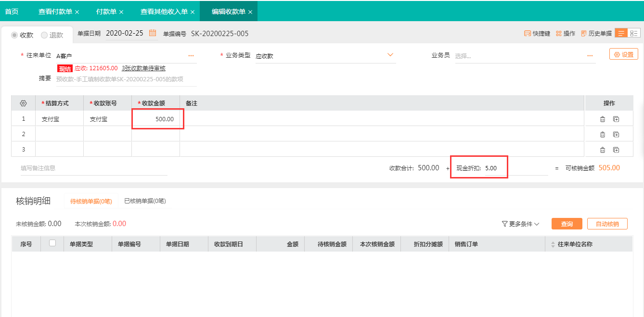Expand 更多条件 filter options

click(520, 224)
